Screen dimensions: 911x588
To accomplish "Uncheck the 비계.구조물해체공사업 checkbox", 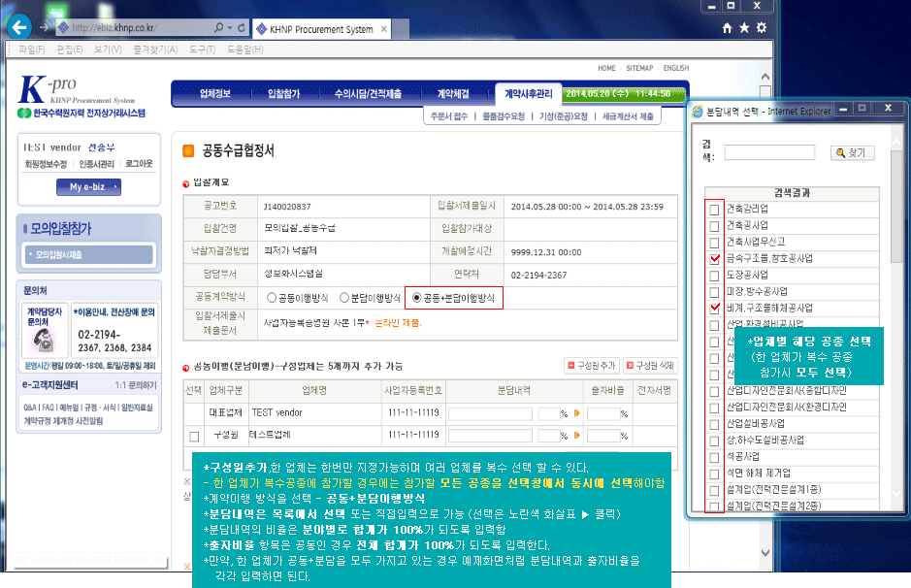I will (x=715, y=309).
